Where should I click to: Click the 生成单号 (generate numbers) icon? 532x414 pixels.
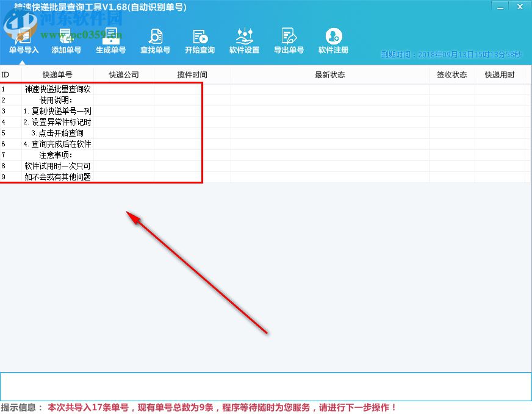tap(110, 40)
